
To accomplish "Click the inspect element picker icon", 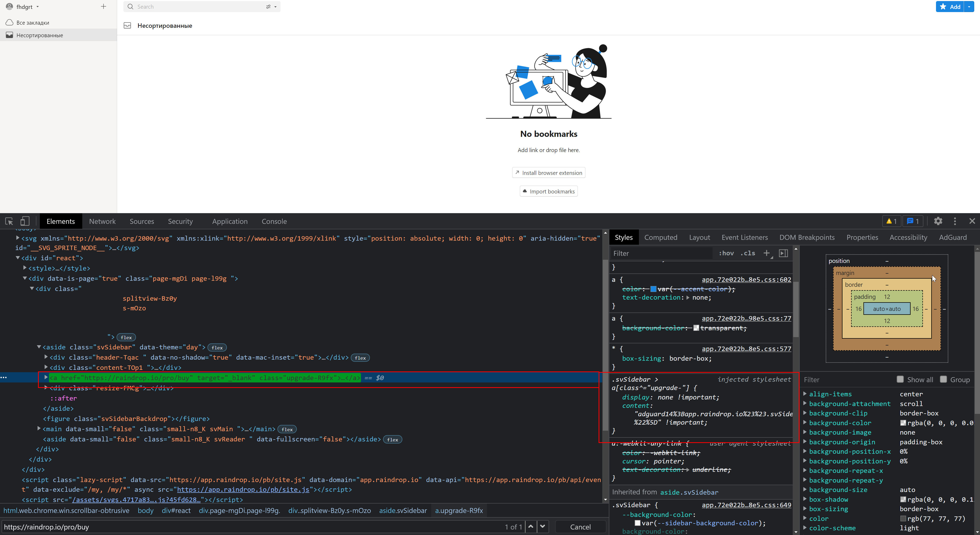I will tap(9, 221).
